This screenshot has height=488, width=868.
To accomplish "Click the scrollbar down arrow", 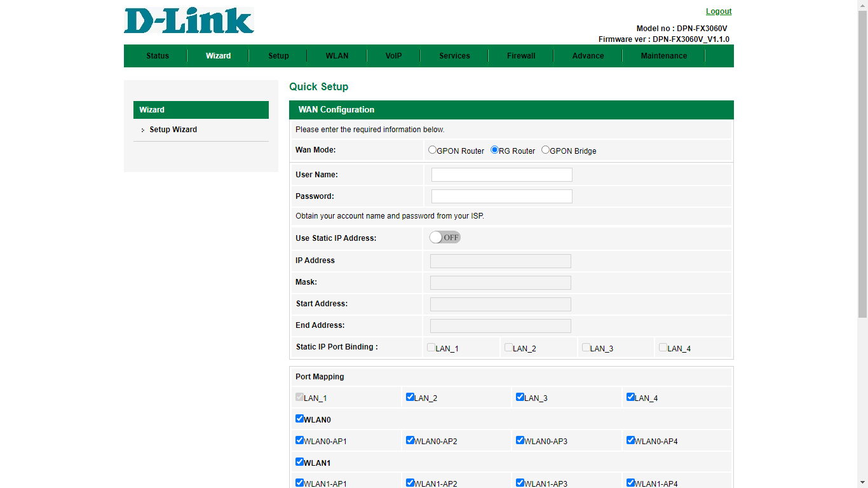I will click(862, 482).
